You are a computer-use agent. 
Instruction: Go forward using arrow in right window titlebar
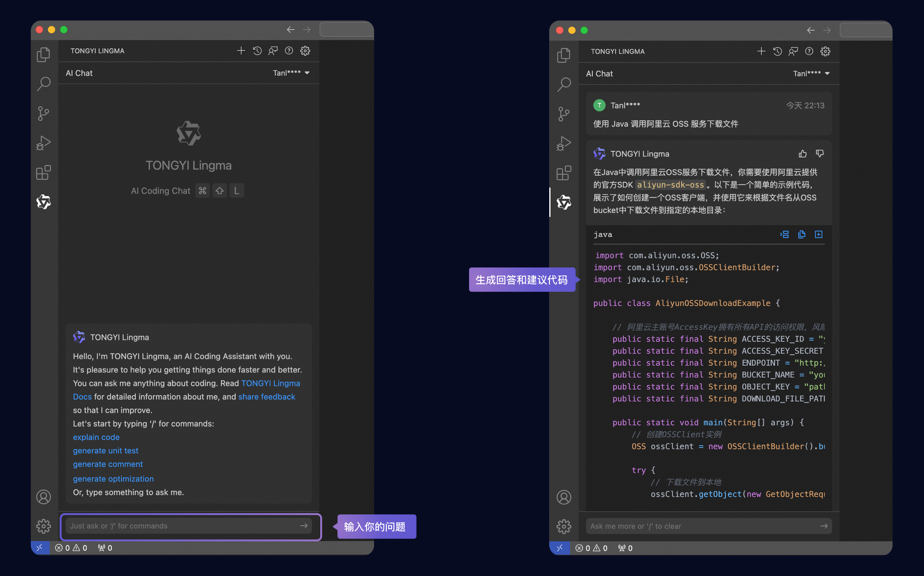point(827,30)
